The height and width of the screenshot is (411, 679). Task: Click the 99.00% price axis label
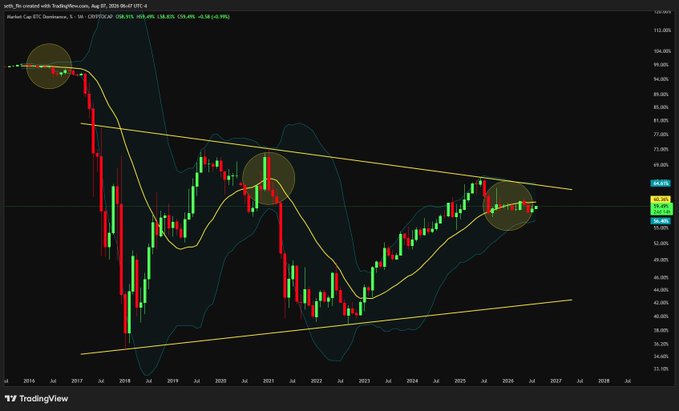663,65
